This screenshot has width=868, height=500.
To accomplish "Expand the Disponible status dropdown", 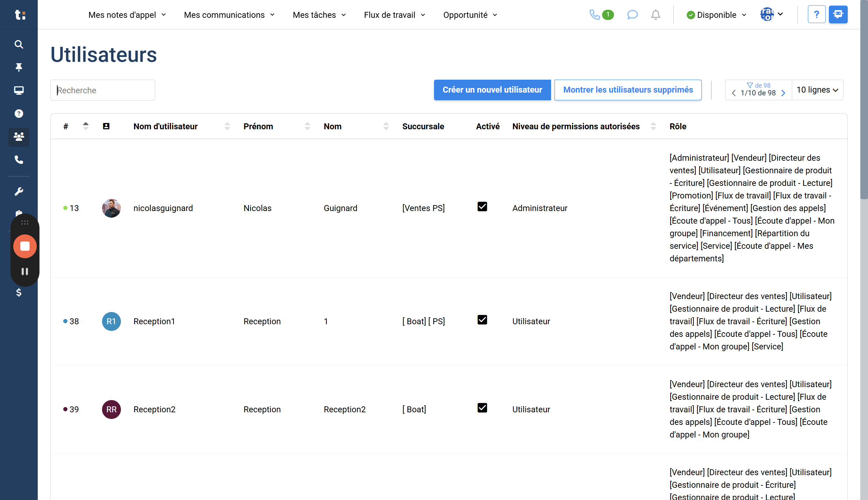I will pos(716,15).
